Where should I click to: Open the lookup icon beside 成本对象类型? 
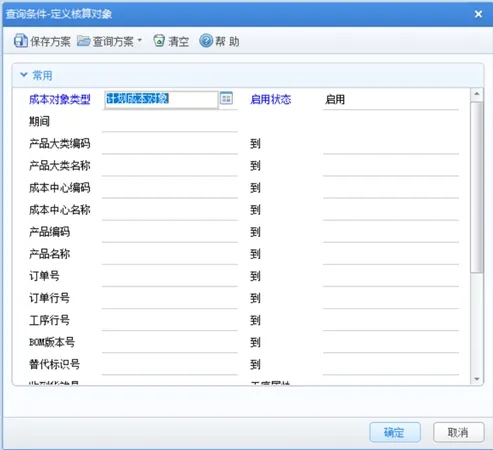[227, 99]
